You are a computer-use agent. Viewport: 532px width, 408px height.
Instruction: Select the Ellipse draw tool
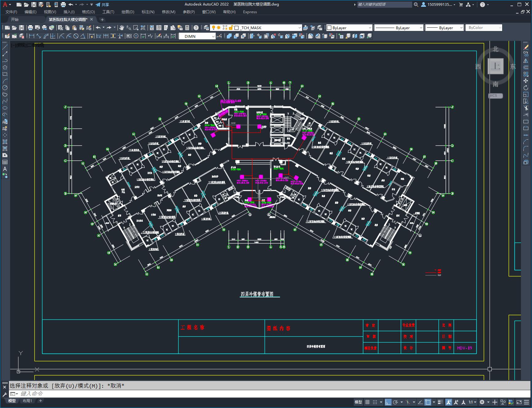click(x=5, y=108)
